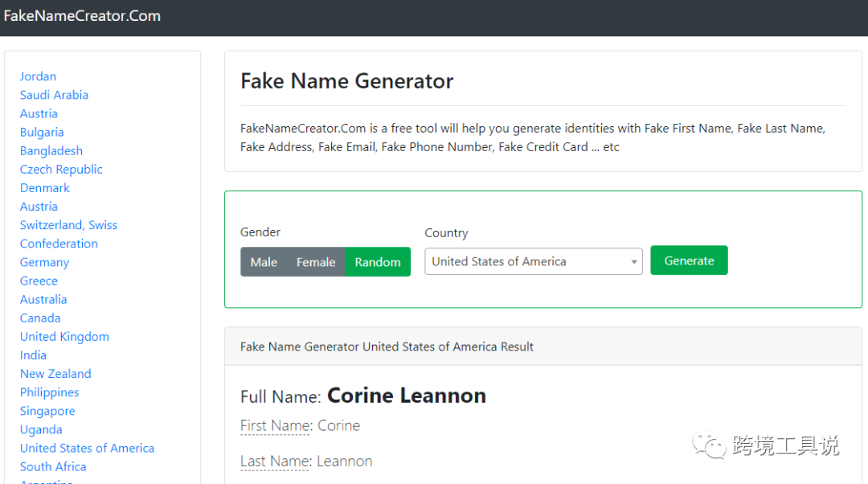Viewport: 868px width, 484px height.
Task: Open the United Kingdom link
Action: click(64, 336)
